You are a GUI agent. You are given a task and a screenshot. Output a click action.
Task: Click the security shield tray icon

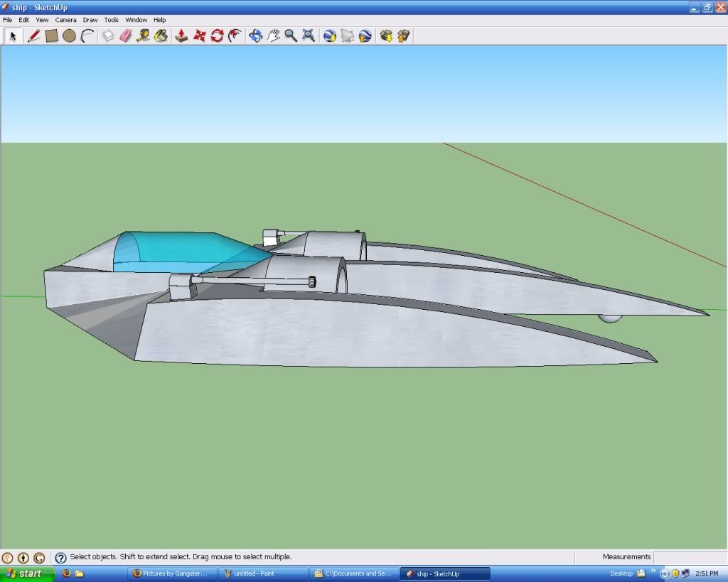tap(675, 573)
